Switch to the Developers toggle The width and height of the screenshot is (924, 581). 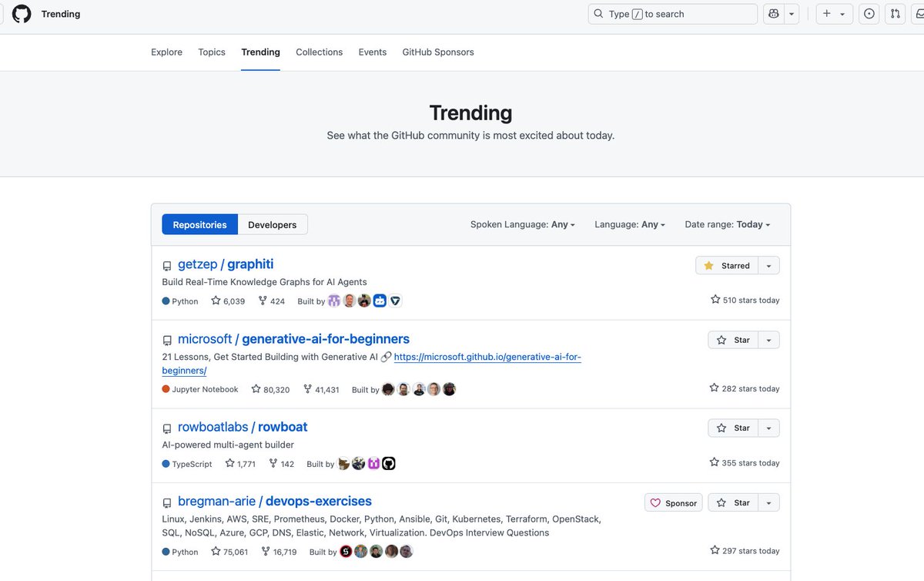pos(273,225)
